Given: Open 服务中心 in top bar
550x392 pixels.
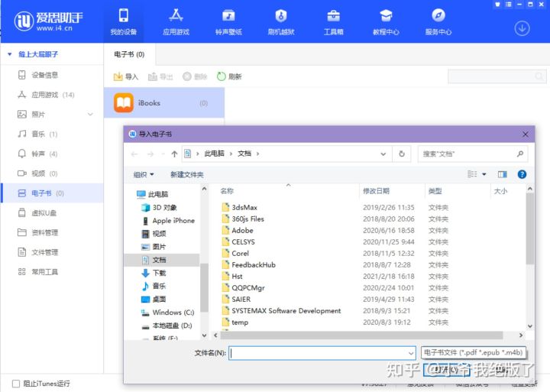Looking at the screenshot, I should pos(438,21).
